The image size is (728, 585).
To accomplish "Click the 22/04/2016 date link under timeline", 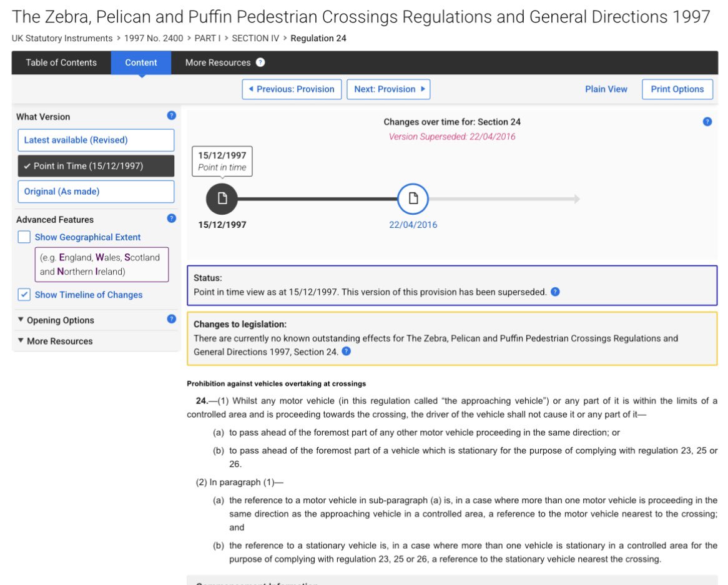I will click(x=413, y=225).
